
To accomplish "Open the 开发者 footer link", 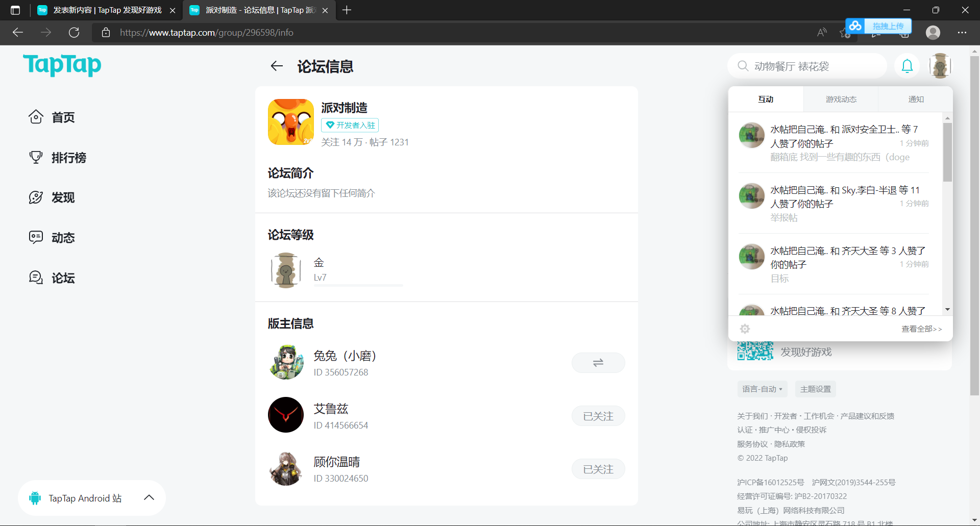I will click(x=786, y=416).
